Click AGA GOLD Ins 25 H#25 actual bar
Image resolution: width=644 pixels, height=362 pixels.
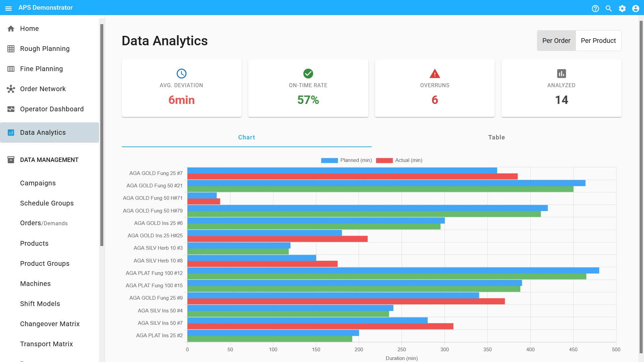pos(277,239)
